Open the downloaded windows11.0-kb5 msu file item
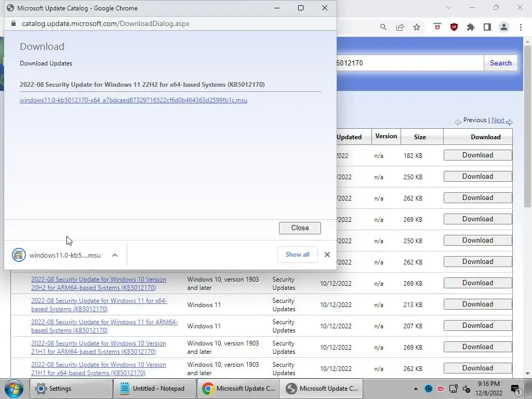This screenshot has height=399, width=532. (56, 255)
